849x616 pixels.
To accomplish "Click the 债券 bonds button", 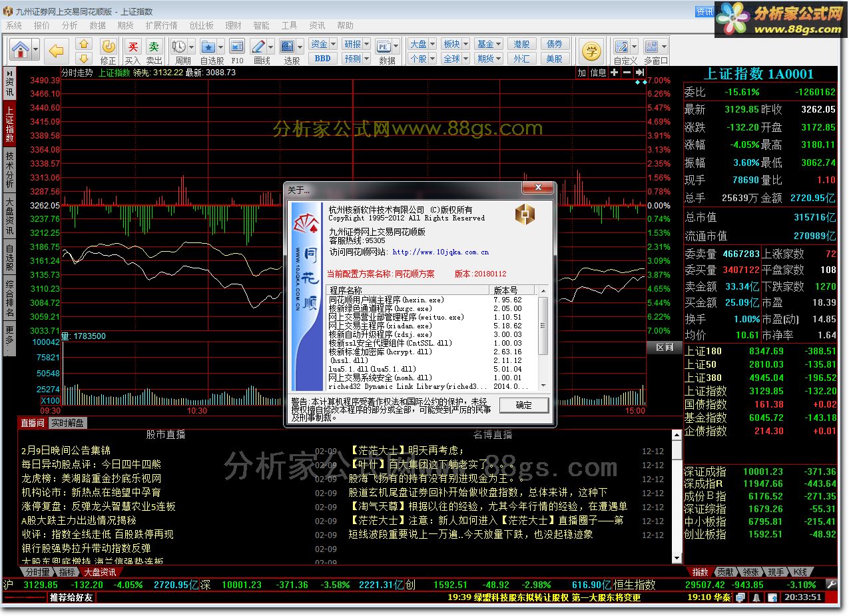I will click(x=554, y=44).
